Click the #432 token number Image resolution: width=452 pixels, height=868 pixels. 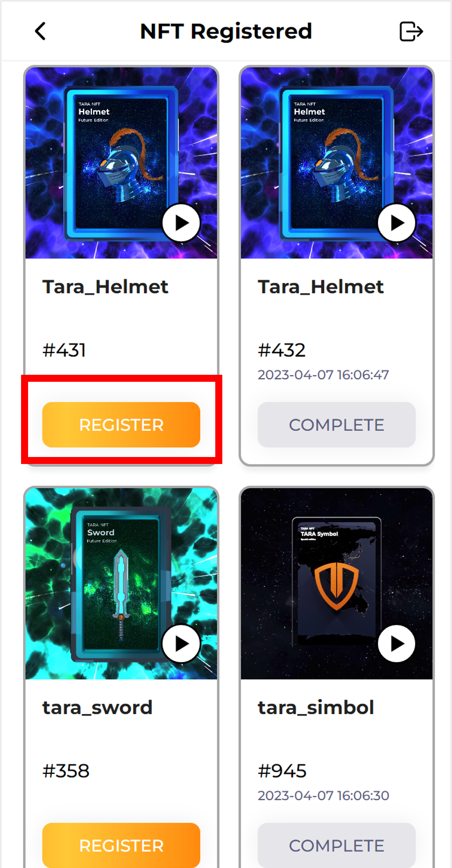(282, 350)
